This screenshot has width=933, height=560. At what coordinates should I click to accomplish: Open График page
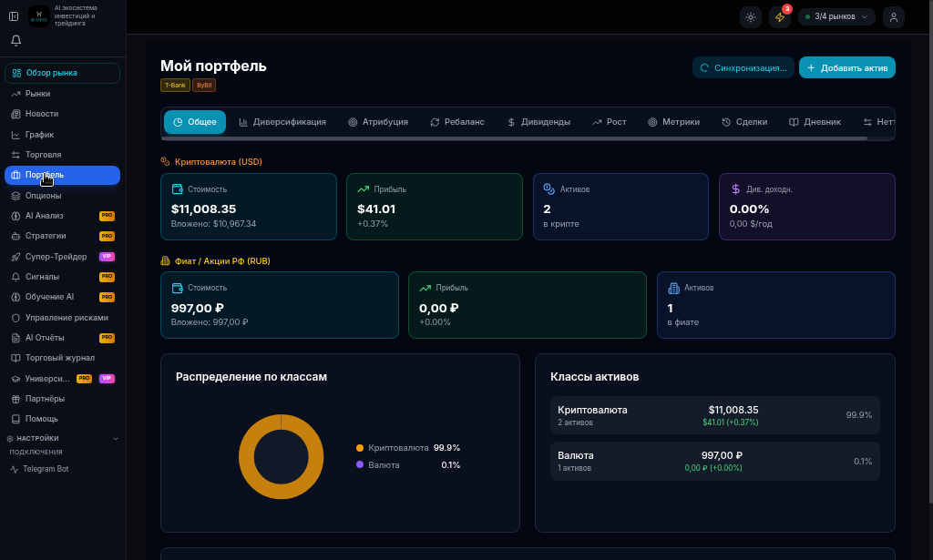coord(63,135)
